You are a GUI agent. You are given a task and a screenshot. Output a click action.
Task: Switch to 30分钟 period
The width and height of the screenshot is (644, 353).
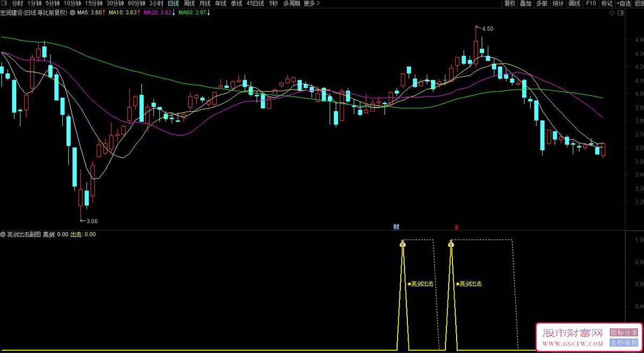(115, 3)
